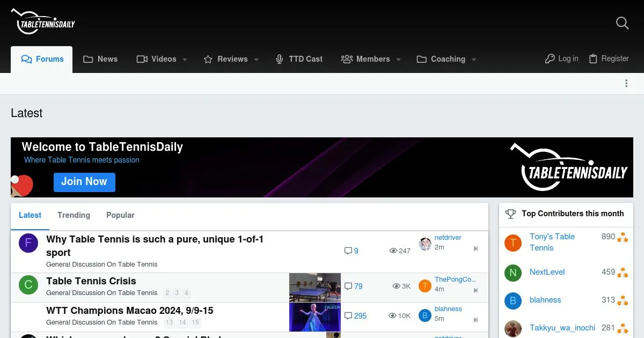Image resolution: width=644 pixels, height=338 pixels.
Task: Click the ThePongCo username link
Action: (455, 280)
